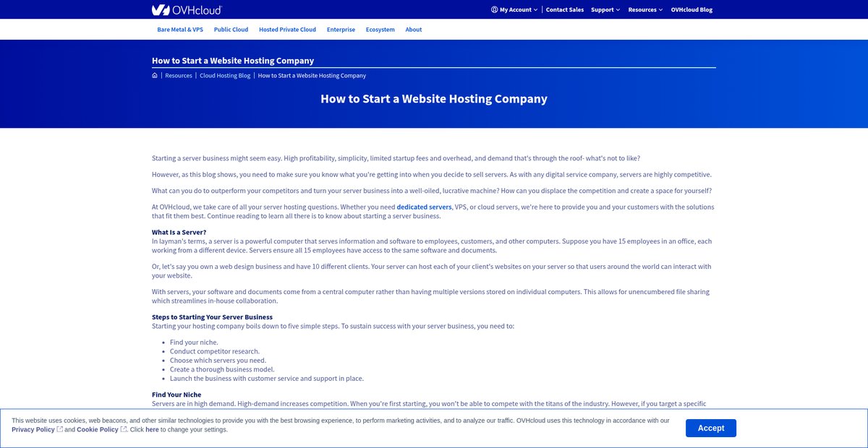Click list item 'Create a thorough business model.'
The width and height of the screenshot is (868, 448).
tap(222, 369)
